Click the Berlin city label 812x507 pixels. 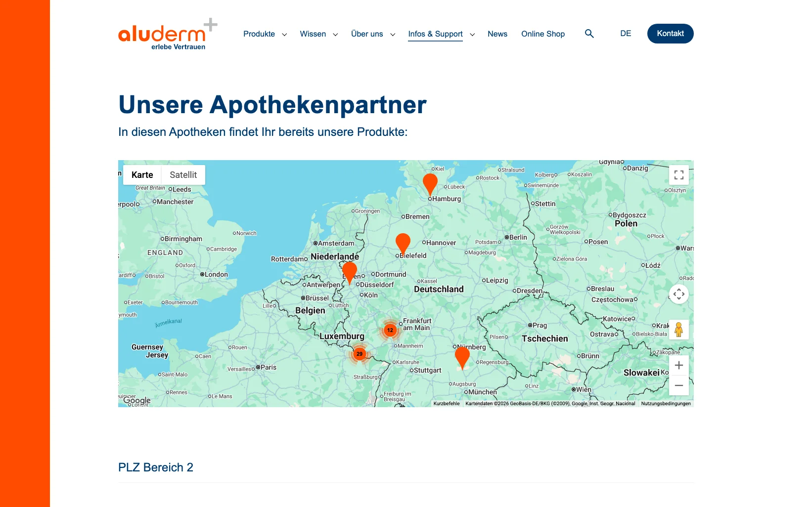coord(518,237)
